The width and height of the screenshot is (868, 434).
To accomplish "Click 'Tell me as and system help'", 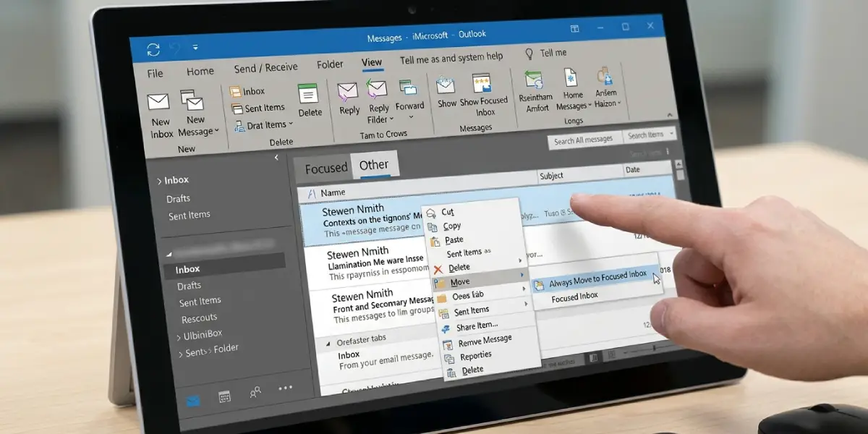I will click(451, 58).
